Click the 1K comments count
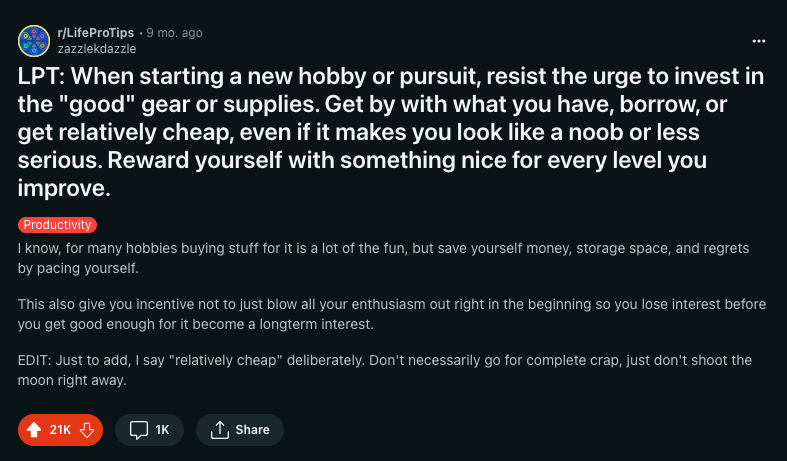The width and height of the screenshot is (787, 461). (x=162, y=430)
